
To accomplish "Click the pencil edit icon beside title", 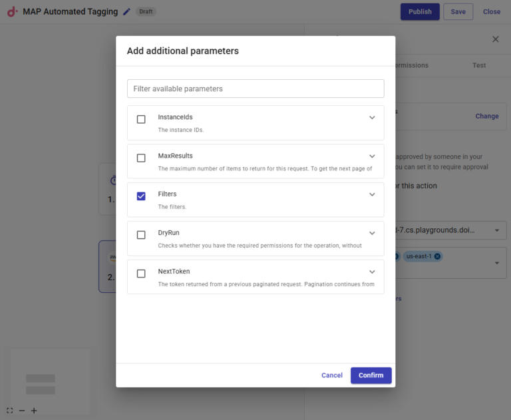I will point(127,11).
